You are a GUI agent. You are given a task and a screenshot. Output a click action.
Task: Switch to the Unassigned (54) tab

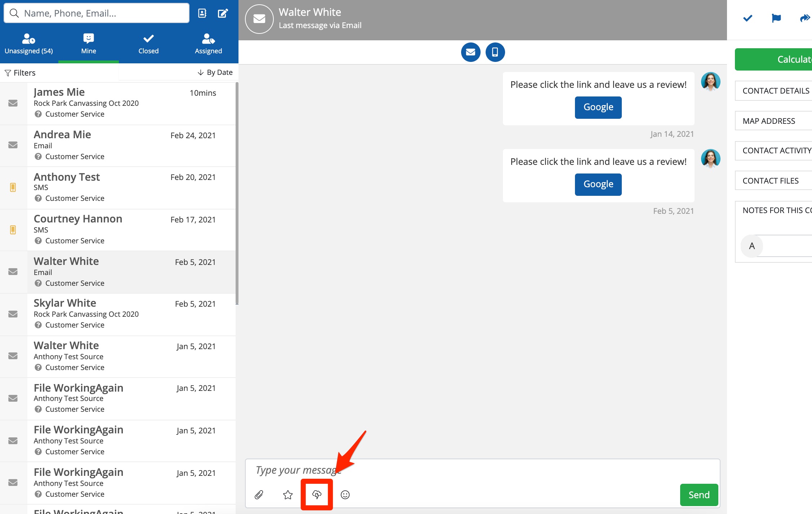point(29,44)
